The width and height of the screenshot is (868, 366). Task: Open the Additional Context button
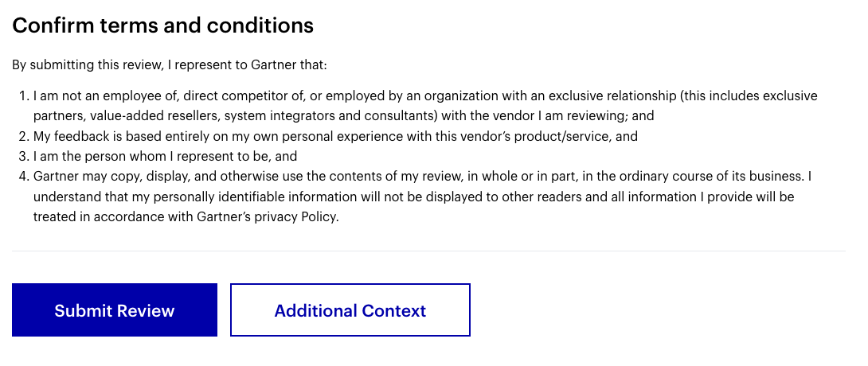pos(350,310)
